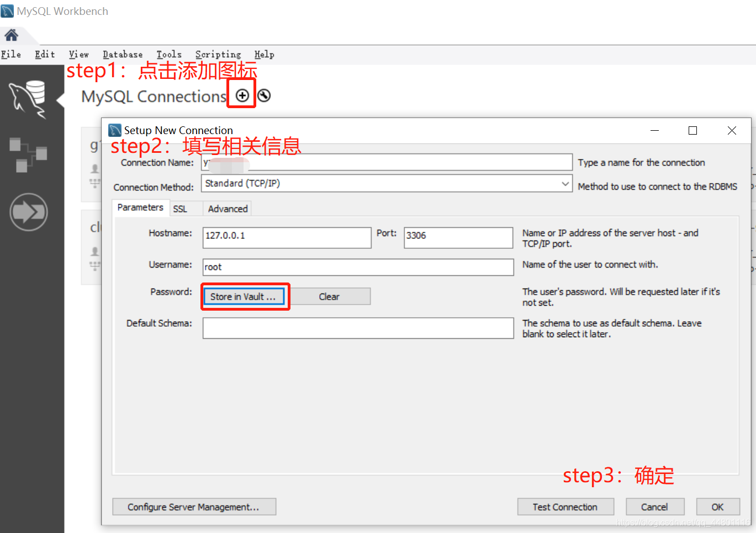Viewport: 756px width, 533px height.
Task: Click the Username field containing root
Action: tap(358, 267)
